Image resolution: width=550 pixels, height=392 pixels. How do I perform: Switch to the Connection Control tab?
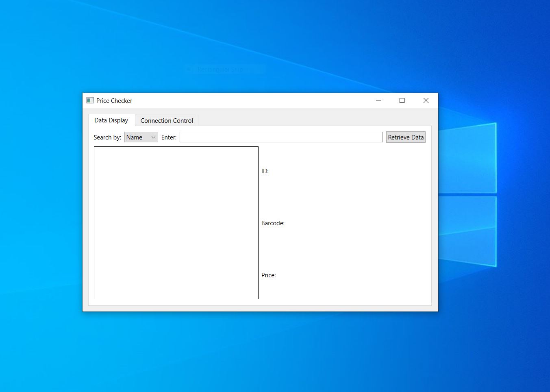pos(167,121)
